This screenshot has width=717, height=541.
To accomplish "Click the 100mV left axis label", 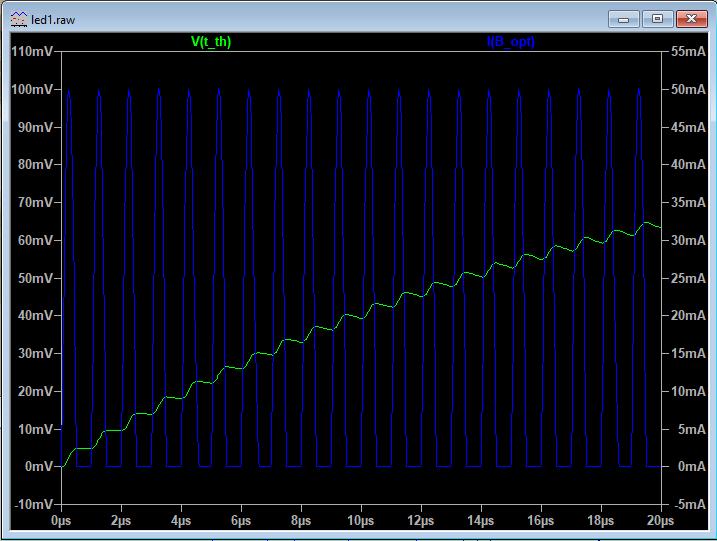I will pyautogui.click(x=32, y=89).
